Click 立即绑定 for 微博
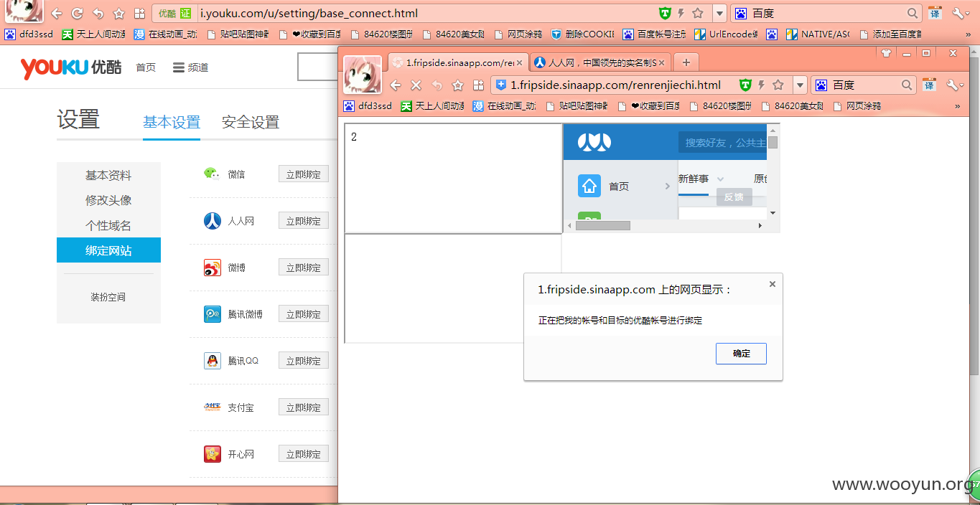This screenshot has height=505, width=980. point(303,268)
